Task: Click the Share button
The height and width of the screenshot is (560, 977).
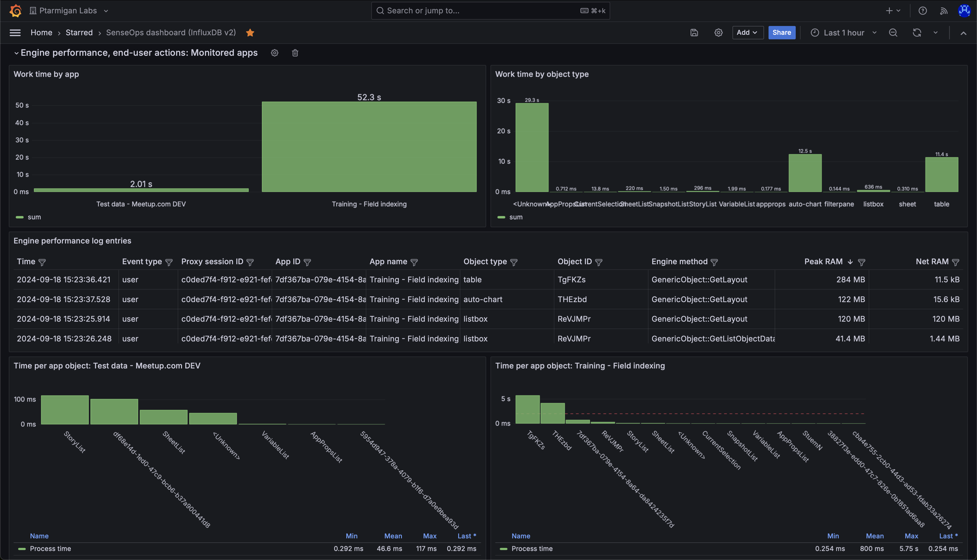Action: click(x=781, y=33)
